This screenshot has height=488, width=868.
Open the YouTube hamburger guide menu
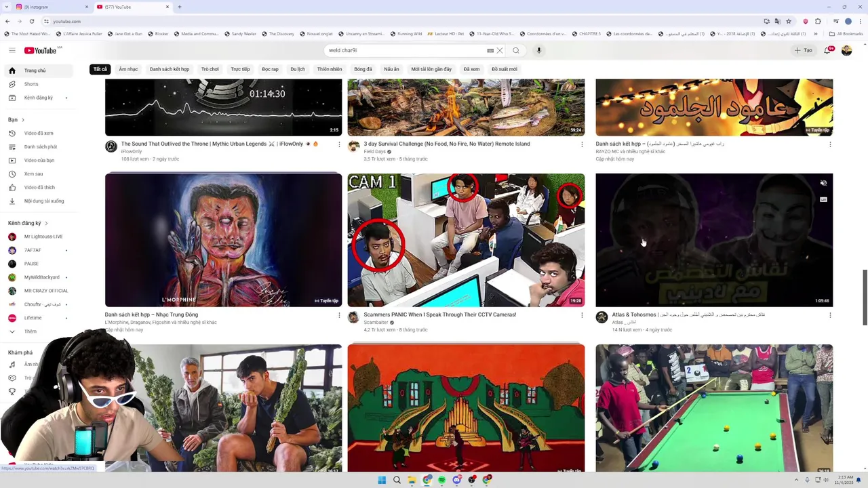click(x=12, y=50)
